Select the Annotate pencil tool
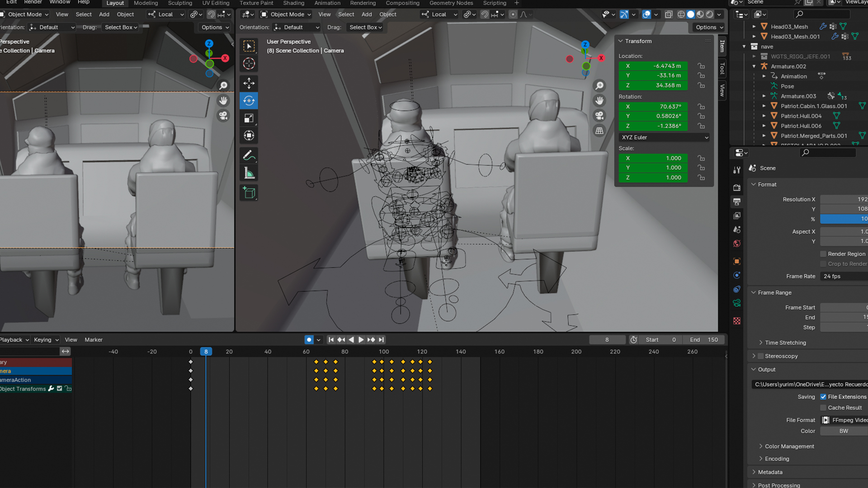868x488 pixels. point(249,155)
